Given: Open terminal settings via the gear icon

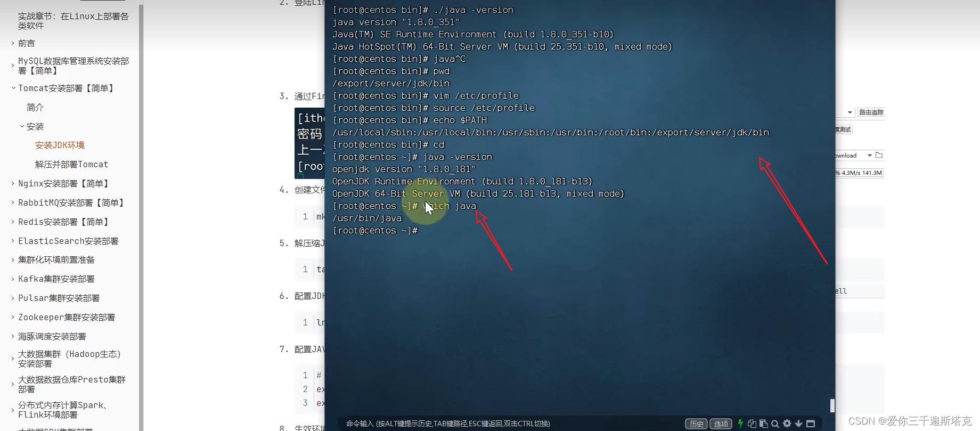Looking at the screenshot, I should [787, 424].
